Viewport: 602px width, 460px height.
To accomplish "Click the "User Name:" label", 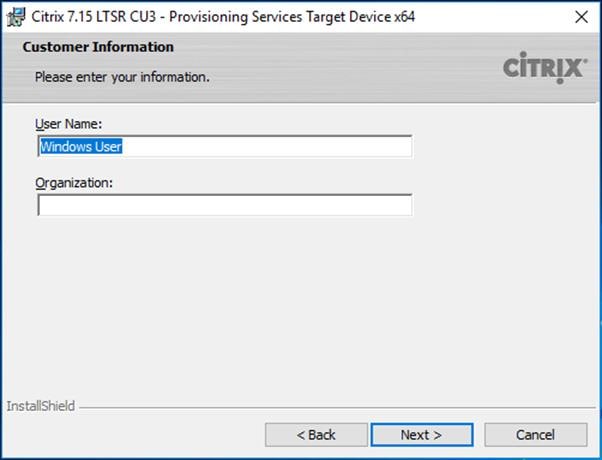I will [69, 124].
